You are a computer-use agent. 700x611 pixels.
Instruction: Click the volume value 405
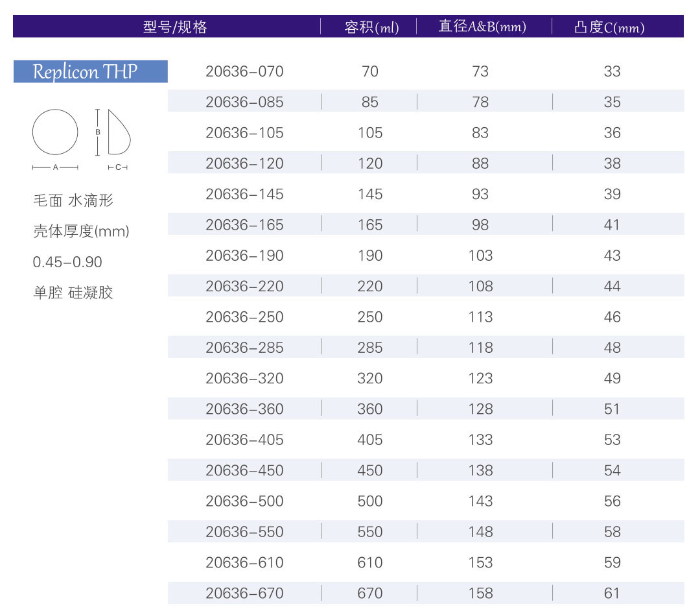coord(370,440)
